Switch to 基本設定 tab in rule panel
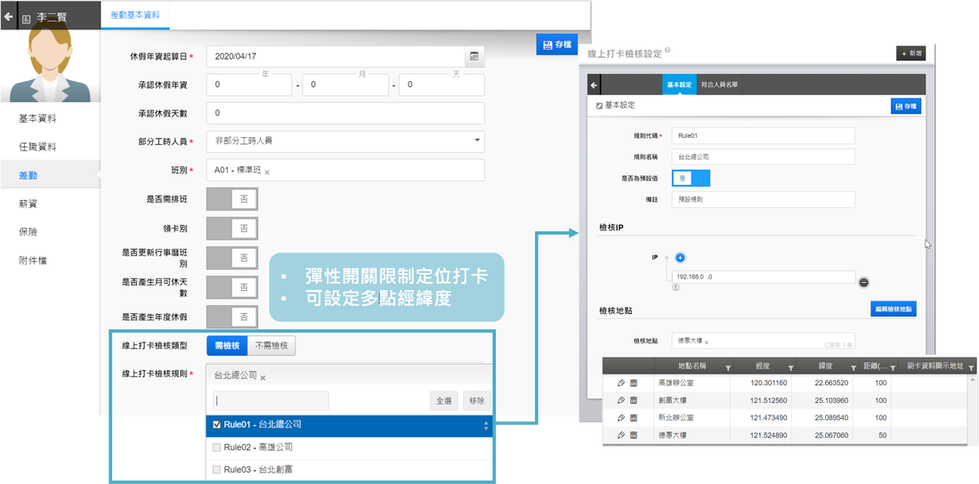Viewport: 979px width, 484px height. point(679,85)
